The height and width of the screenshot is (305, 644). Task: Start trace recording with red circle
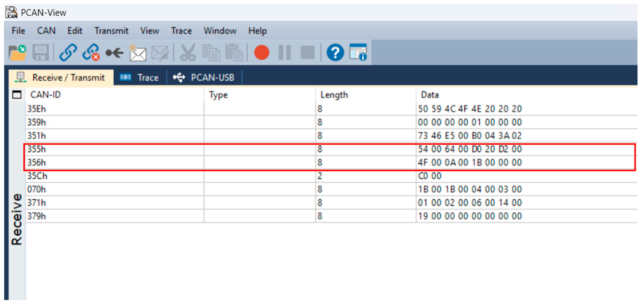(261, 53)
